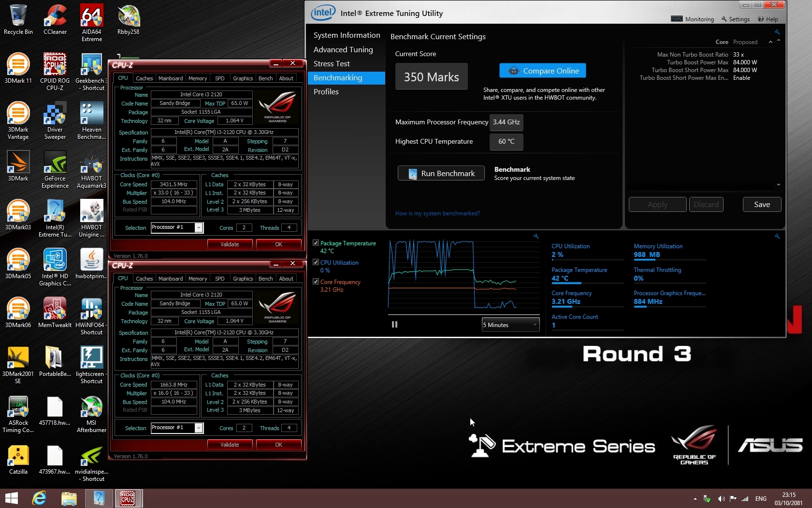The image size is (812, 508).
Task: Open the Rbby258 desktop icon
Action: click(128, 19)
